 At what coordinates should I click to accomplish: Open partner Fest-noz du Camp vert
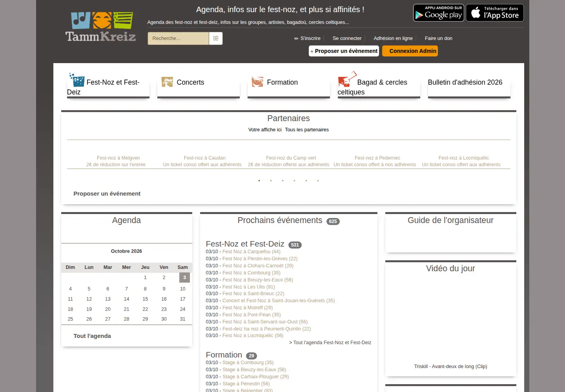pos(291,158)
